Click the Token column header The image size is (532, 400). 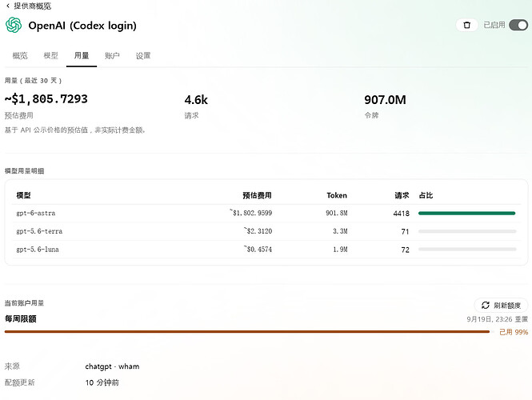(337, 195)
